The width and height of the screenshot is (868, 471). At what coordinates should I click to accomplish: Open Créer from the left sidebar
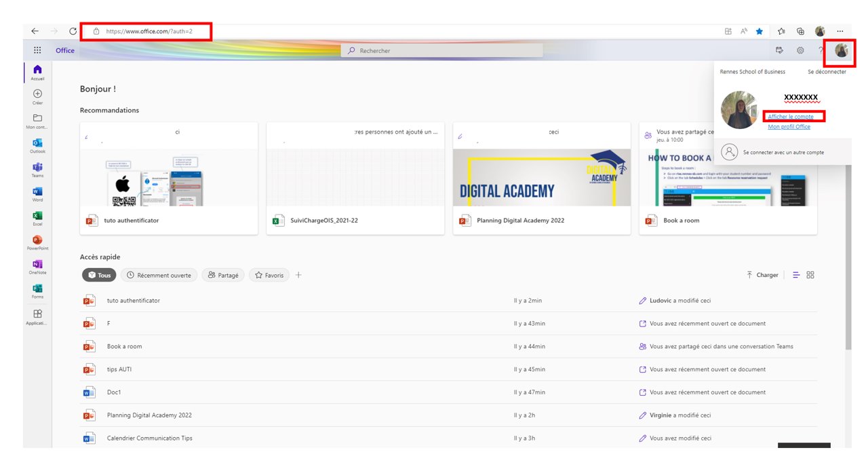pos(37,97)
